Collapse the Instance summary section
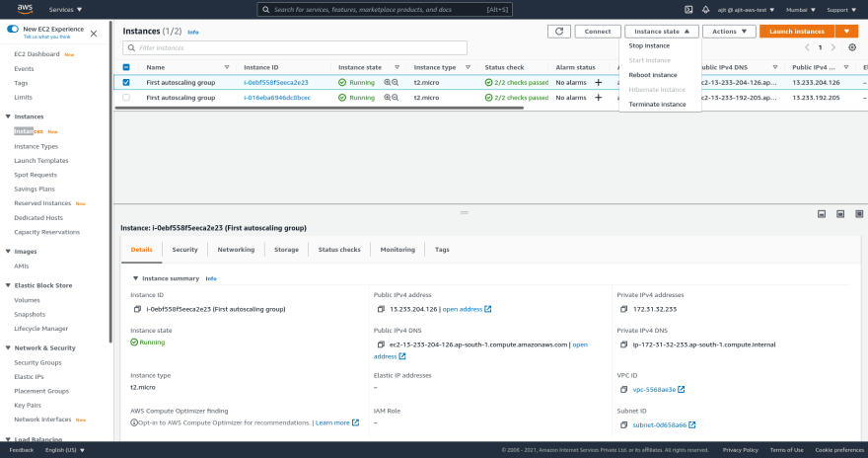Screen dimensions: 868x458 coord(136,278)
